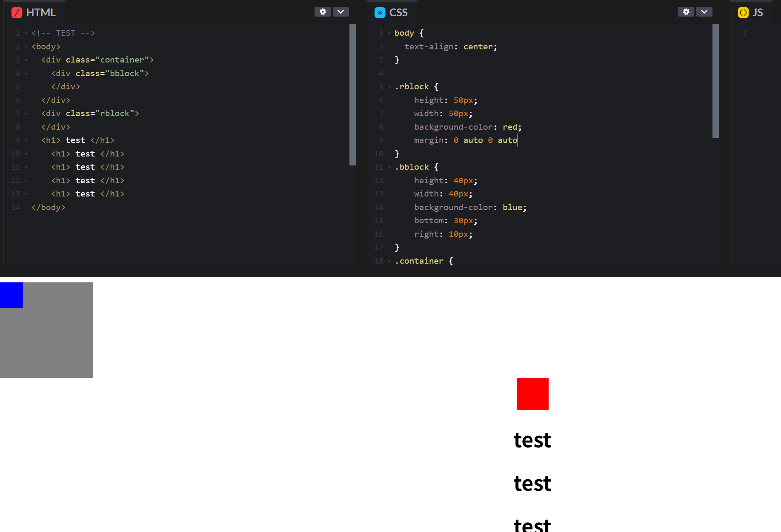781x532 pixels.
Task: Collapse the HTML body tag fold arrow on line 2
Action: 26,47
